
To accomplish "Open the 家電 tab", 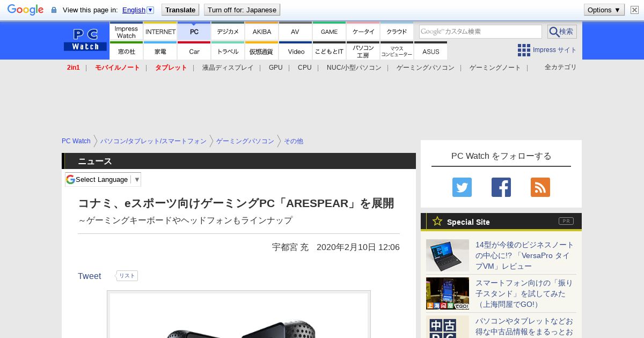I will tap(160, 51).
